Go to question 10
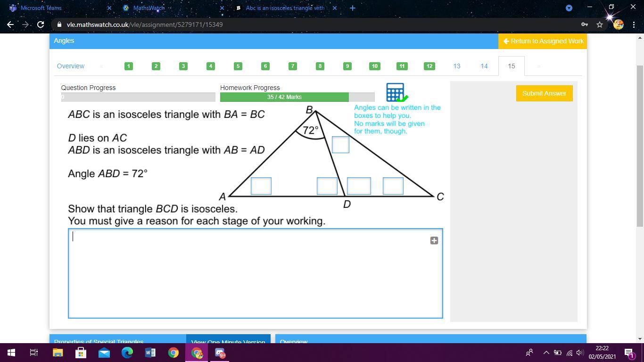Viewport: 644px width, 362px height. [x=375, y=66]
